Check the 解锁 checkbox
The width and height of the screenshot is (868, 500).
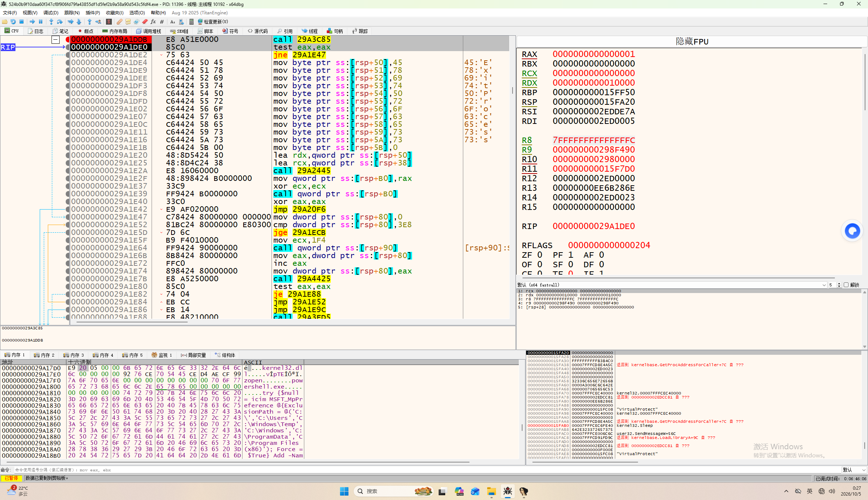(x=846, y=285)
